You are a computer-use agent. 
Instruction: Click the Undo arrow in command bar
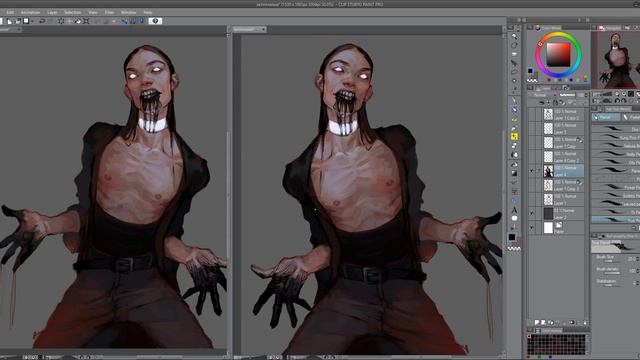coord(42,21)
